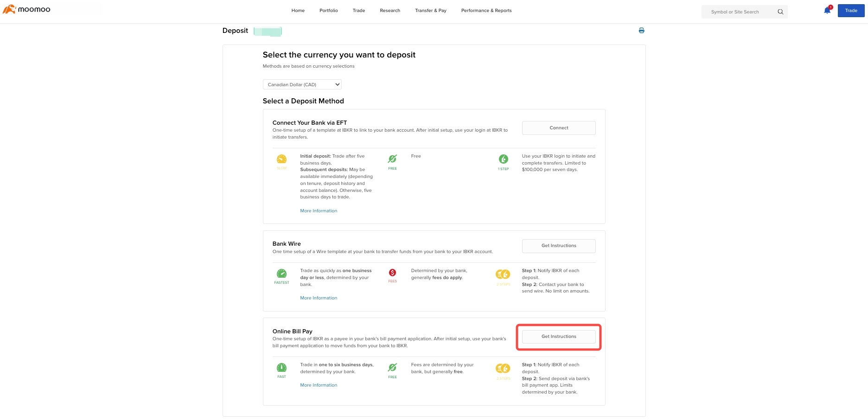Screen dimensions: 868x420
Task: Click the FASTEST gauge icon under Bank Wire
Action: 281,274
